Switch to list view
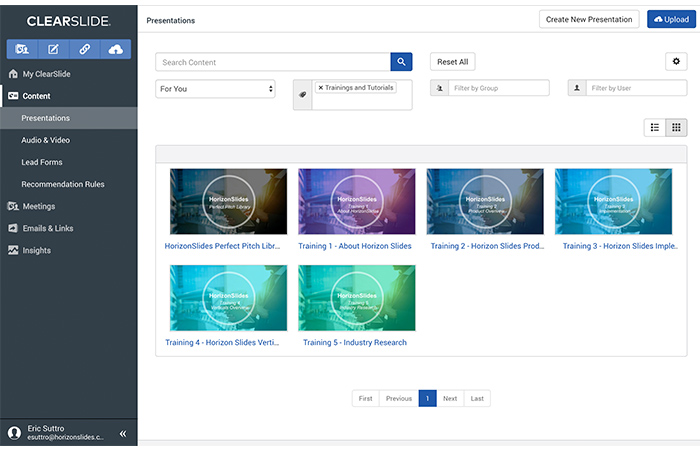The width and height of the screenshot is (700, 450). coord(655,128)
